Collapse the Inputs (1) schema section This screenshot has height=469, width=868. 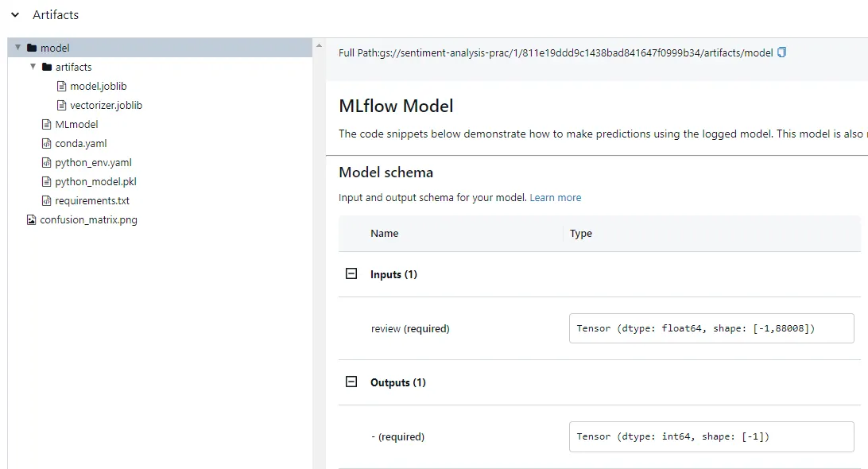click(x=351, y=274)
